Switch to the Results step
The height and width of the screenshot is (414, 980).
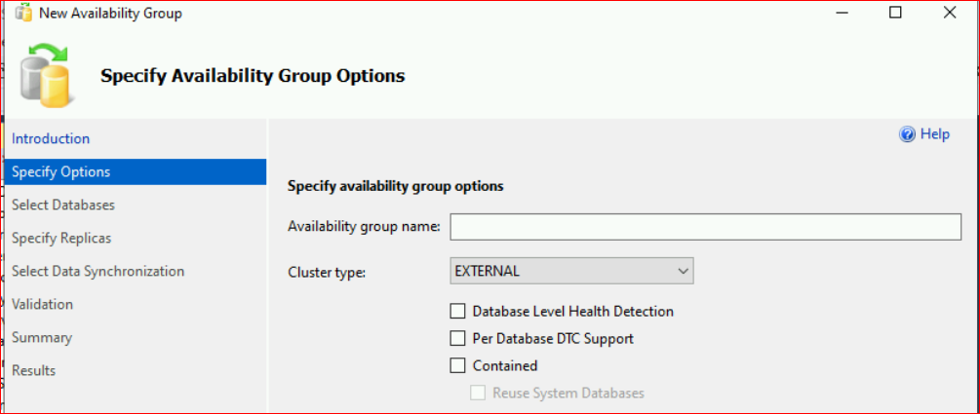tap(34, 371)
